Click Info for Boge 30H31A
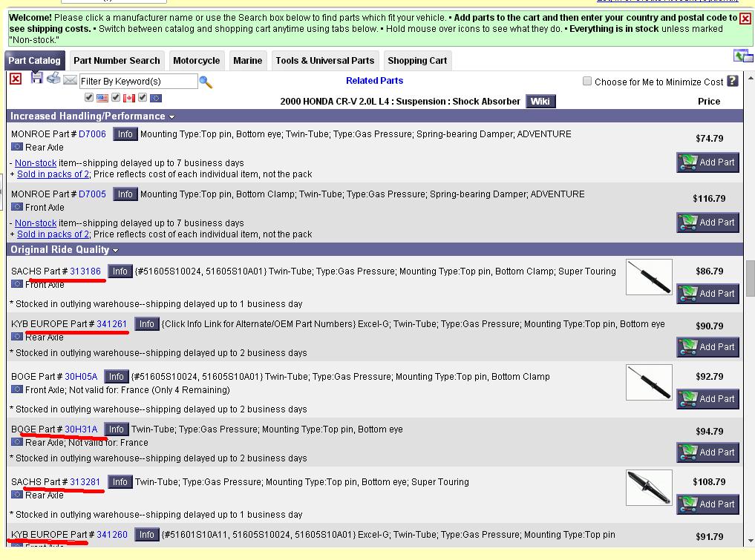The height and width of the screenshot is (560, 755). 116,429
